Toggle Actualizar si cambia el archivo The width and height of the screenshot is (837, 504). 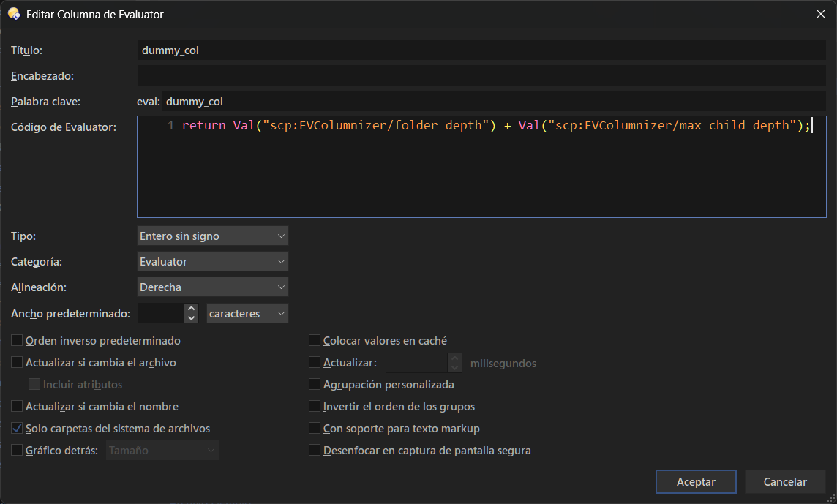(17, 363)
